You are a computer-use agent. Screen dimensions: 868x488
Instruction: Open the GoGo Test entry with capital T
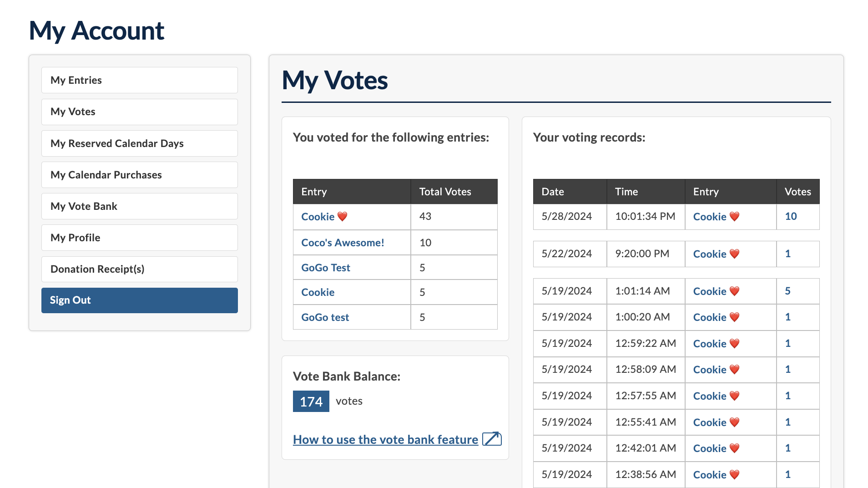coord(325,268)
